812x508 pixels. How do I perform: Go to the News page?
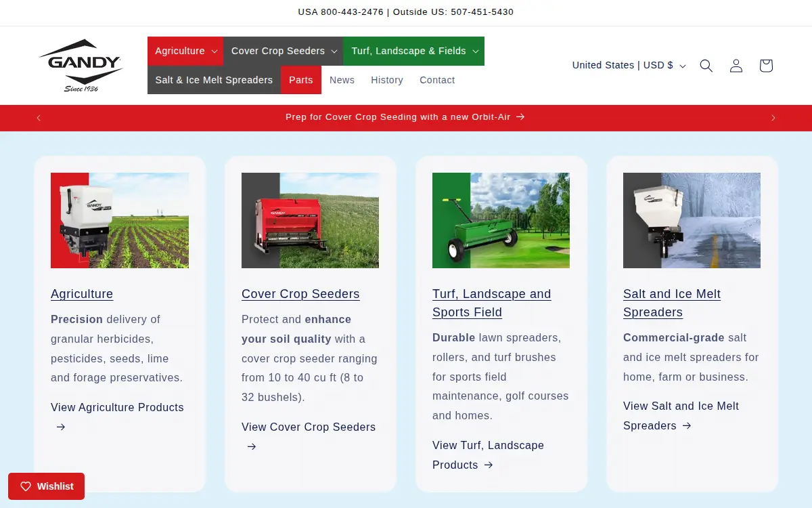coord(342,80)
